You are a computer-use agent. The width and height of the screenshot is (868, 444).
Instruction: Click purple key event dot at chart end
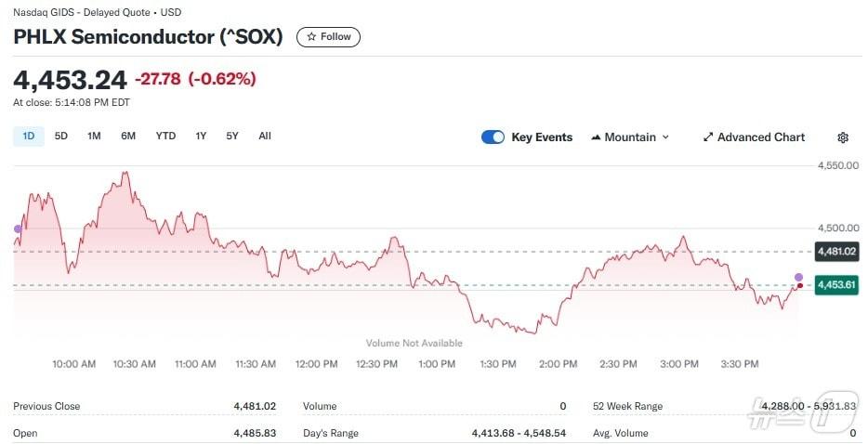799,277
